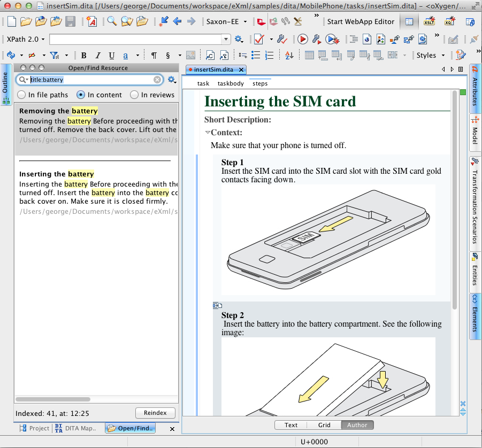Image resolution: width=482 pixels, height=448 pixels.
Task: Click the Italic formatting button
Action: point(98,56)
